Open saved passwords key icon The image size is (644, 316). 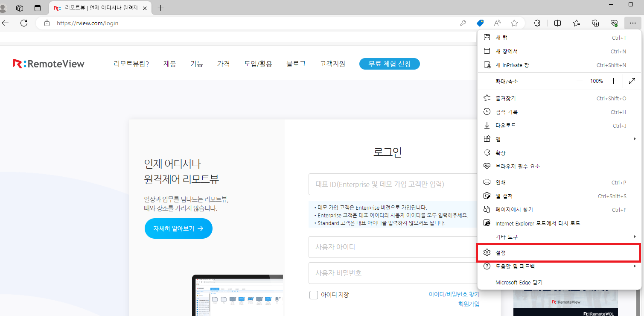[463, 23]
